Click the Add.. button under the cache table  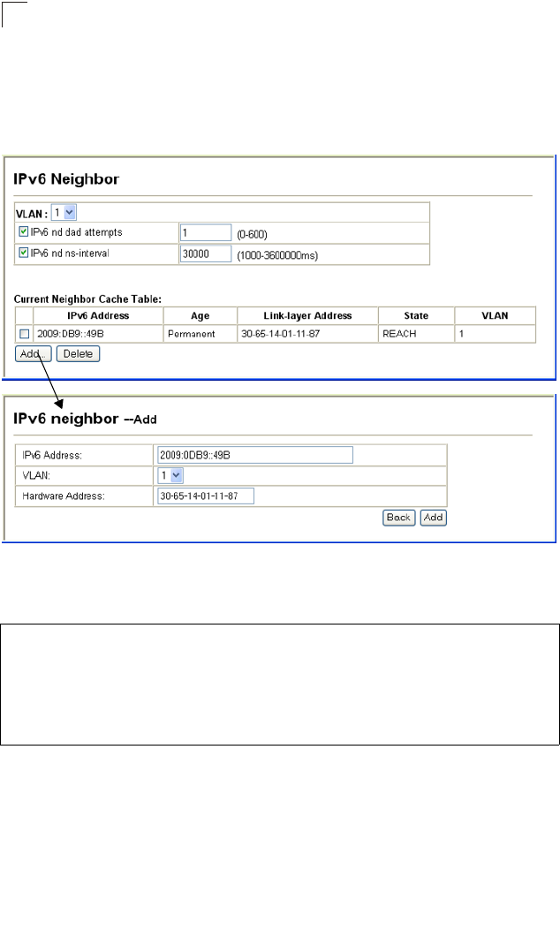coord(34,354)
